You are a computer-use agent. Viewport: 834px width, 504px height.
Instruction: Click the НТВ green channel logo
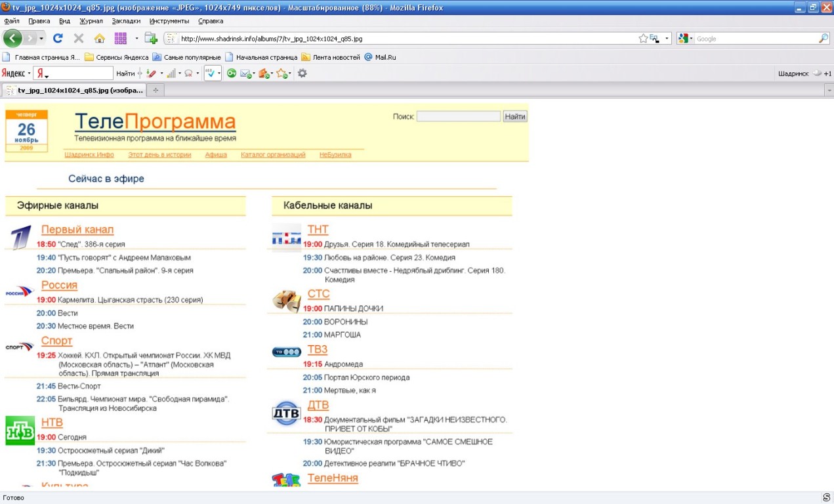pyautogui.click(x=20, y=430)
